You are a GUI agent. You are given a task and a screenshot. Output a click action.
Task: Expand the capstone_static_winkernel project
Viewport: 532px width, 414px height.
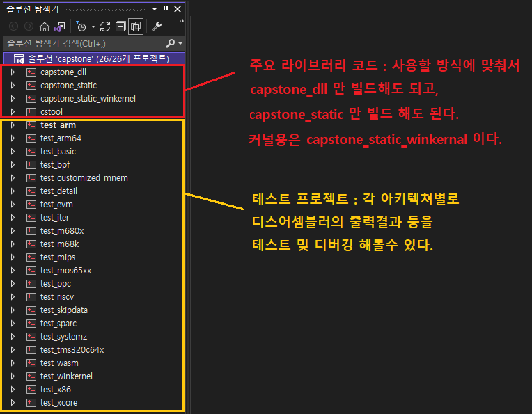coord(13,98)
